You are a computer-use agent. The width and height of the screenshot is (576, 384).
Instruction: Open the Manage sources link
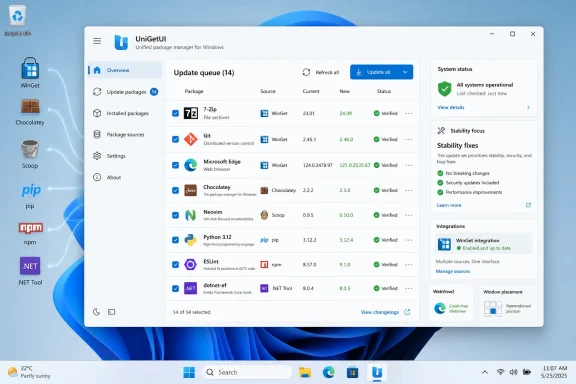(453, 271)
